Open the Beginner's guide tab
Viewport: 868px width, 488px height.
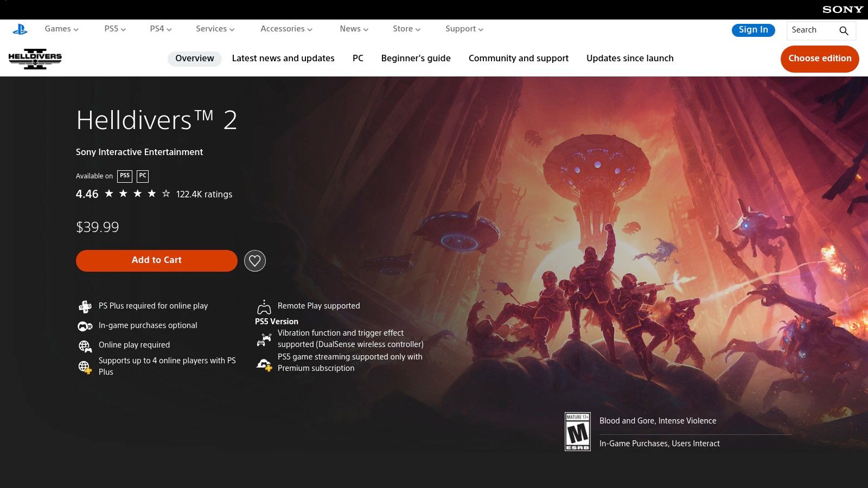[416, 59]
